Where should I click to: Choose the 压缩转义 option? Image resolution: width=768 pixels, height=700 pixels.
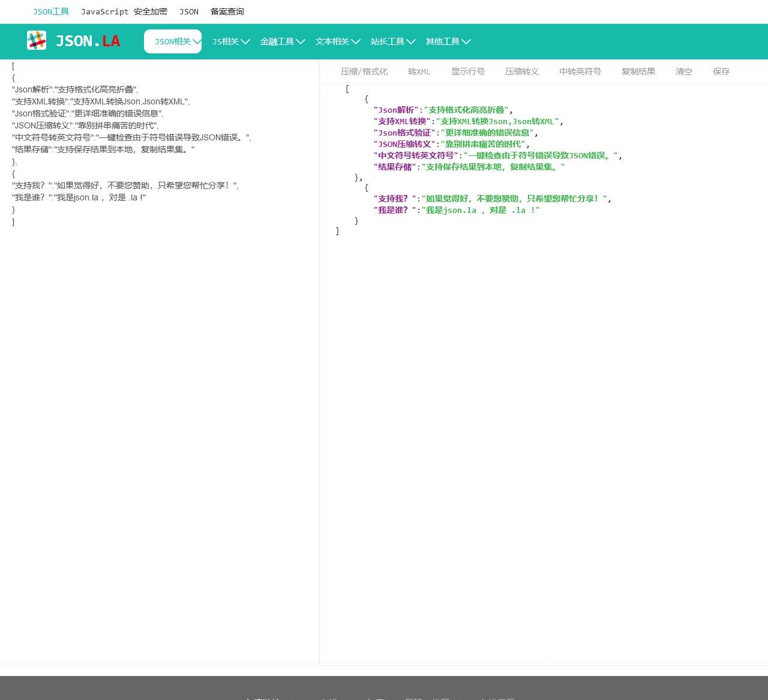[x=522, y=71]
